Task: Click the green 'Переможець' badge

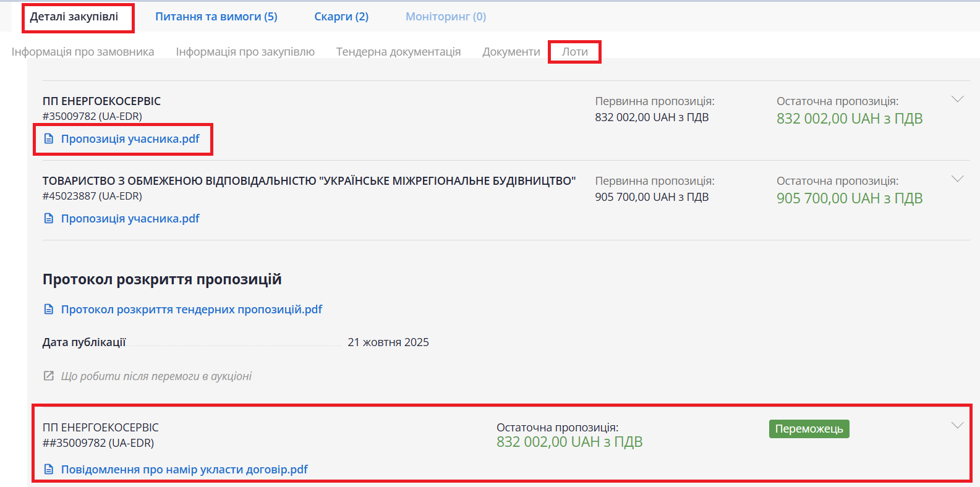Action: (809, 429)
